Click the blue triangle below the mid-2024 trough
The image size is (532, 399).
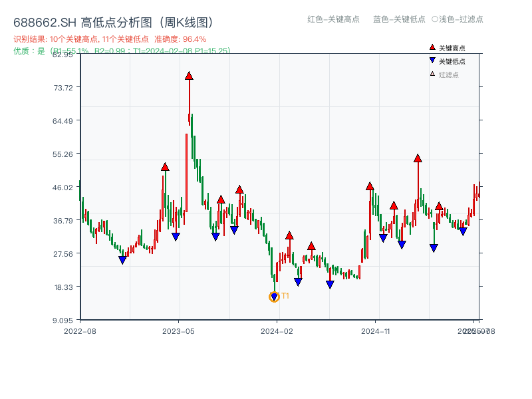(x=329, y=284)
